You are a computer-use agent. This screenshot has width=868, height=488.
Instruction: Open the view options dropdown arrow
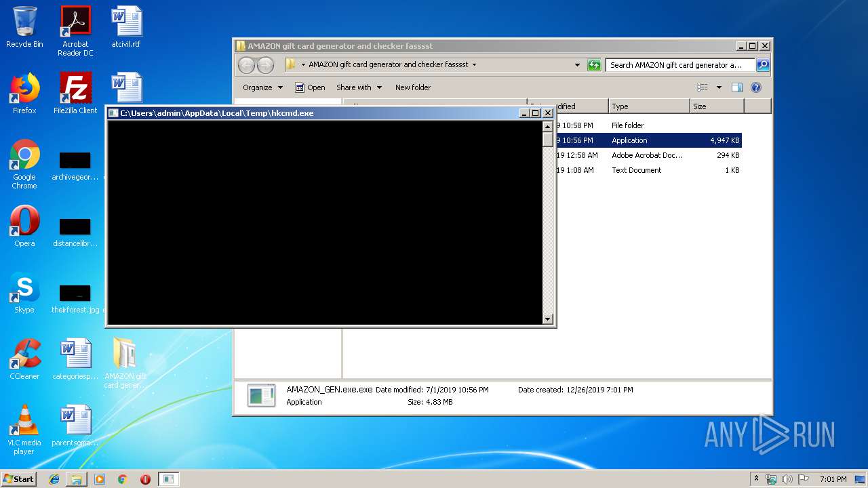(719, 87)
